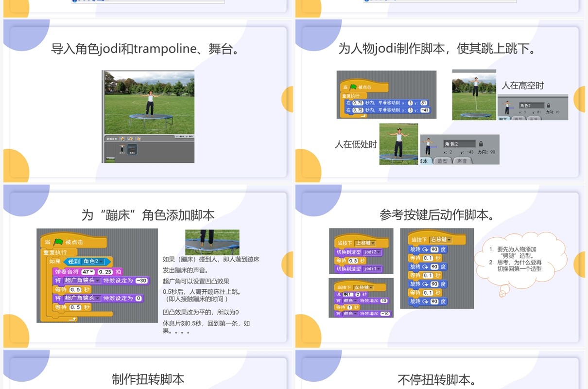Screen dimensions: 588x389
Task: Click the 人在低处时 label
Action: pyautogui.click(x=356, y=144)
